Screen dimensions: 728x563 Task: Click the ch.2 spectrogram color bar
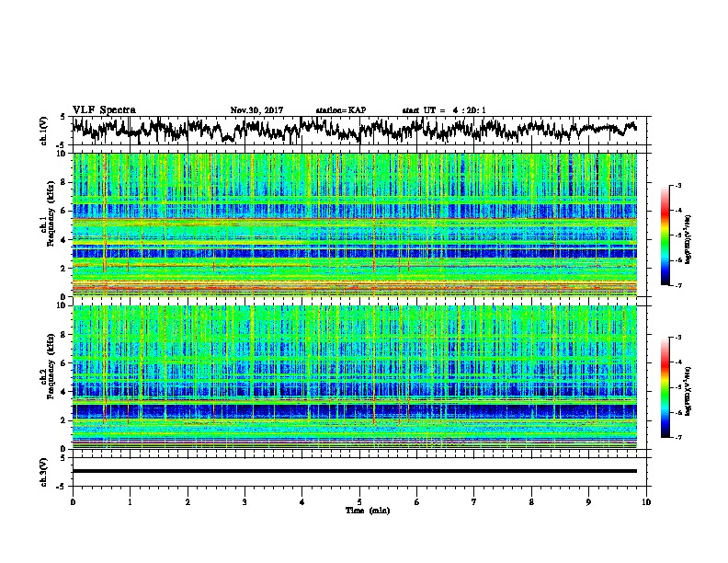[x=665, y=387]
